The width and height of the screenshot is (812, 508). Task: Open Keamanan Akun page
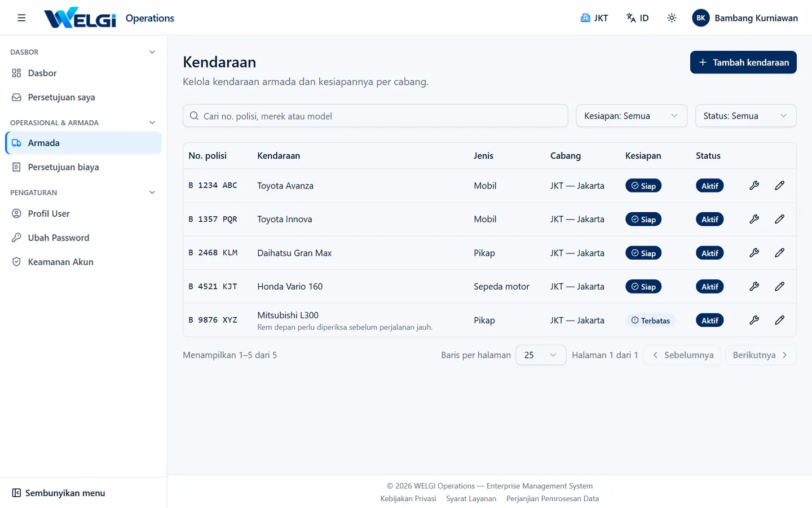pyautogui.click(x=83, y=262)
